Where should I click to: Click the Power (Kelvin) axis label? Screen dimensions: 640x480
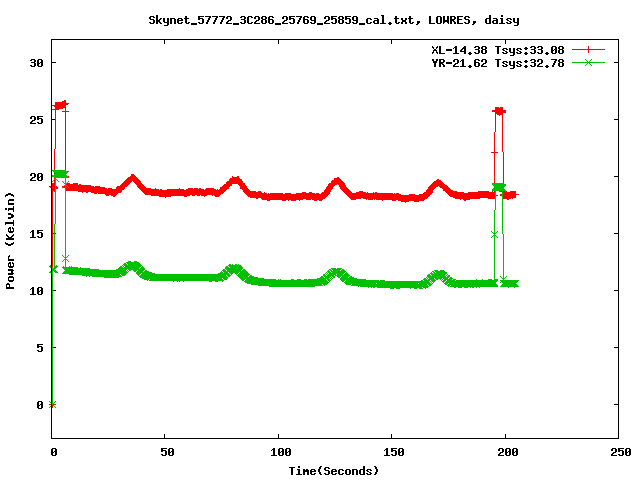[10, 241]
